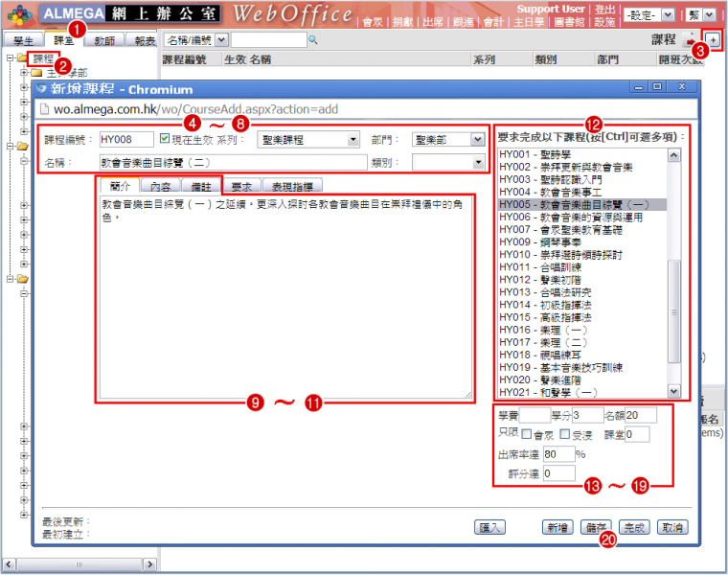Click the 完成 button

[634, 527]
